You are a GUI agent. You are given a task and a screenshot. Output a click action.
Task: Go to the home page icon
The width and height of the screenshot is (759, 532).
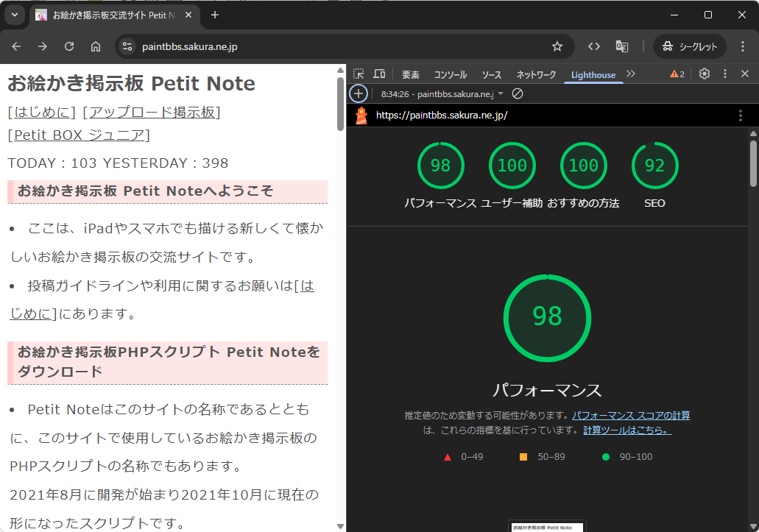96,46
